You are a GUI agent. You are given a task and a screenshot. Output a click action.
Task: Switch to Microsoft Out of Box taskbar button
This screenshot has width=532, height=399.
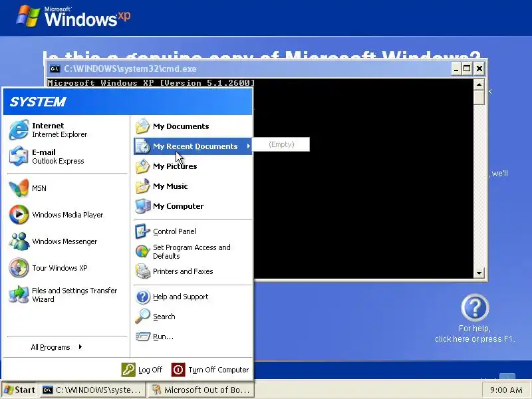tap(201, 390)
